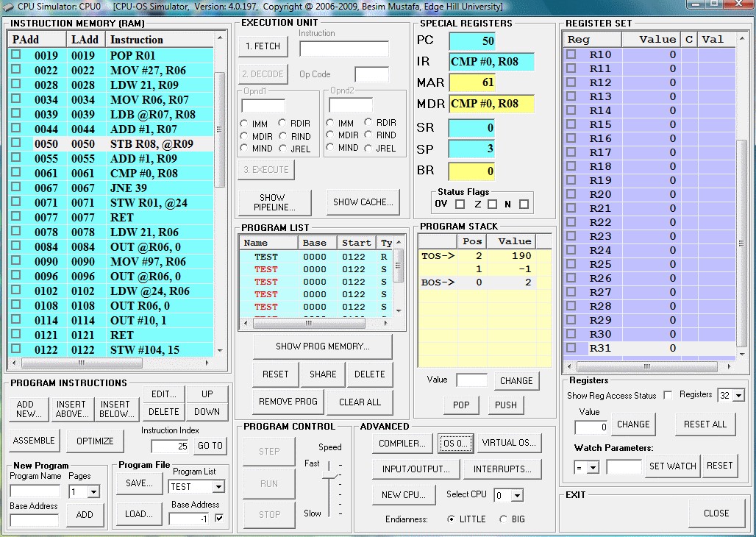
Task: Select LITTLE endianness radio button
Action: coord(451,519)
